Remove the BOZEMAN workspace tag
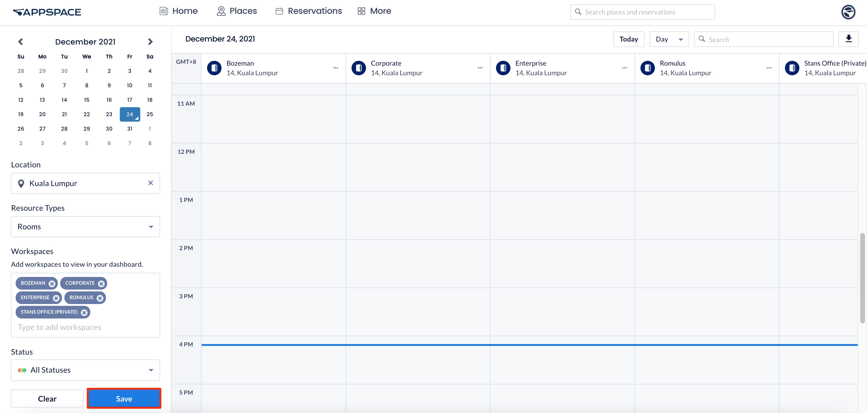Image resolution: width=868 pixels, height=413 pixels. (x=52, y=284)
